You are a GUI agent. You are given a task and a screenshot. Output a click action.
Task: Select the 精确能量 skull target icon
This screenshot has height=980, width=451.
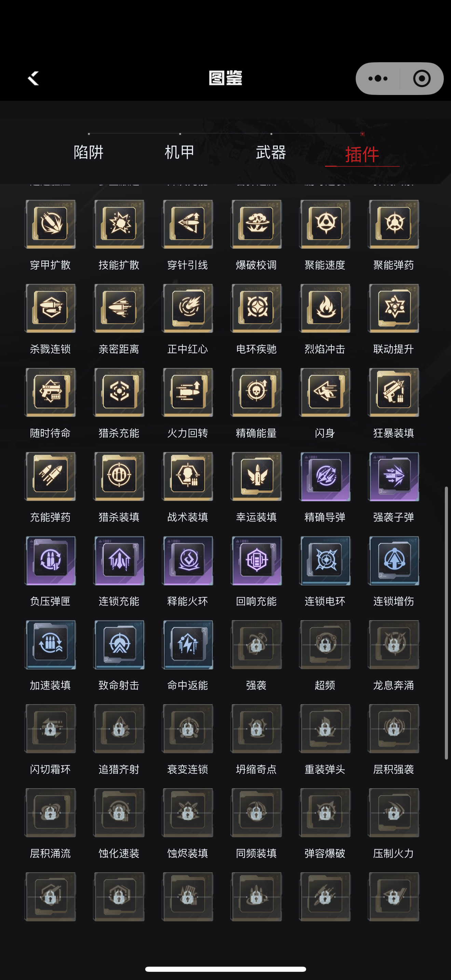(256, 392)
